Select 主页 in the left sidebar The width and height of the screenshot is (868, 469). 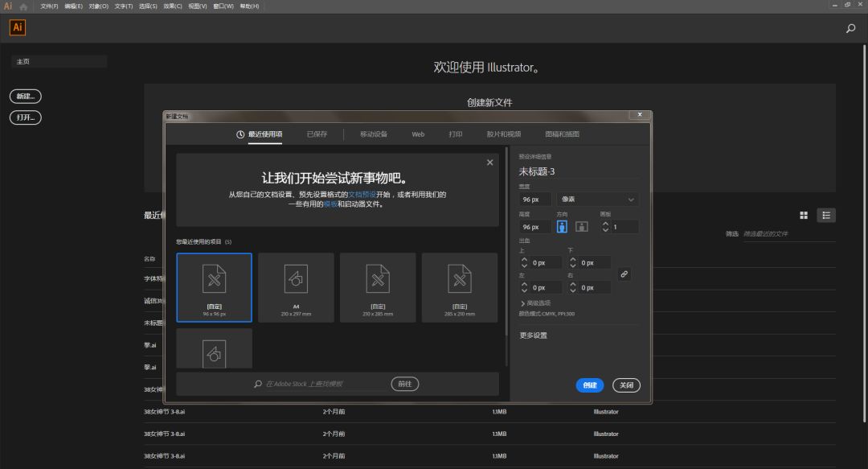coord(59,61)
